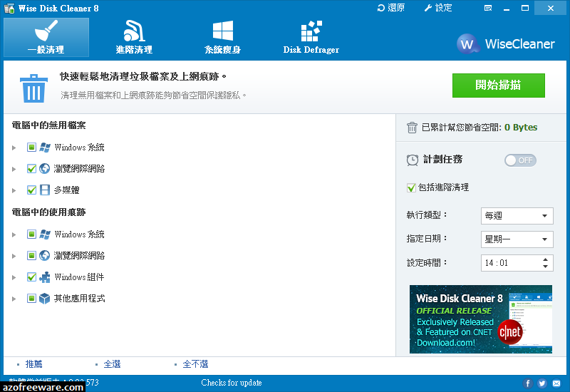Screen dimensions: 570x392
Task: Toggle the Windows 組件 checkbox
Action: point(31,277)
